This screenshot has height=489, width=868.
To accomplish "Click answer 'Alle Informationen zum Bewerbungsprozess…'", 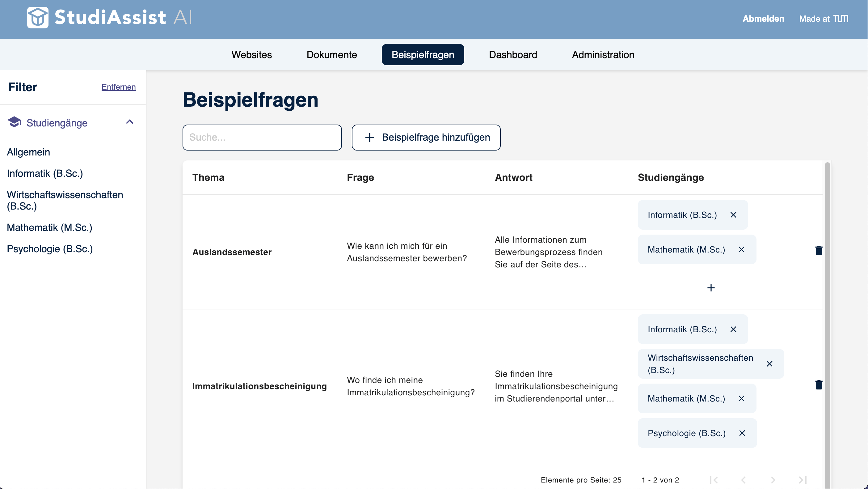I will click(x=549, y=252).
